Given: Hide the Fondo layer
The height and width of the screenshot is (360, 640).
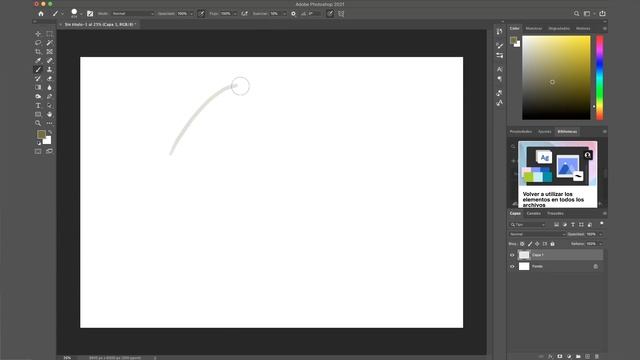Looking at the screenshot, I should click(512, 267).
